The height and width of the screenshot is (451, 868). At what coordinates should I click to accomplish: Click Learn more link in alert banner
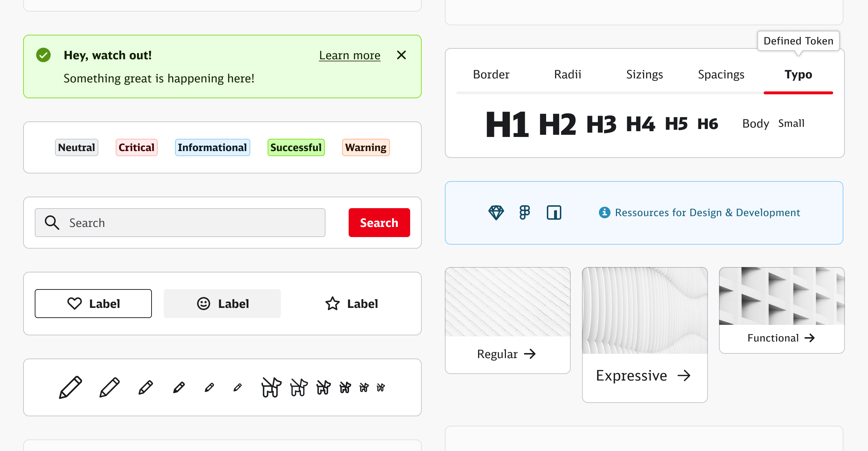[x=350, y=55]
